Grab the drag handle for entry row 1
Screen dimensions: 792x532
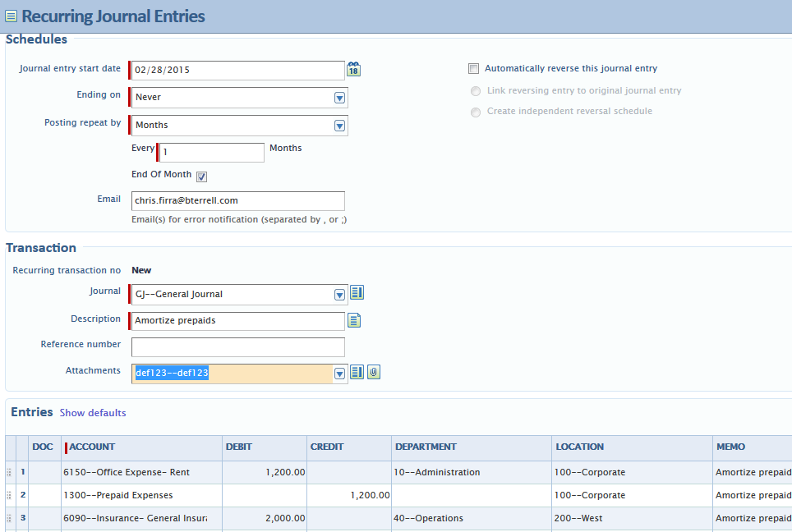tap(8, 472)
